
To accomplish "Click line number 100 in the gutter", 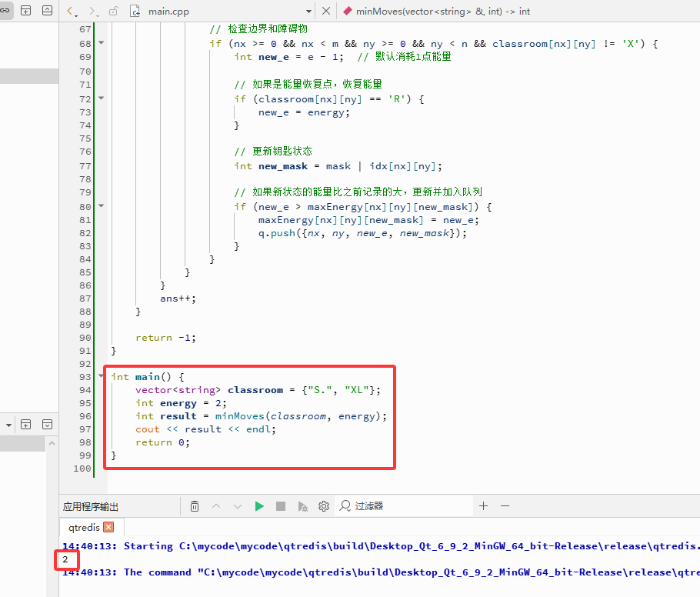I will click(x=82, y=469).
